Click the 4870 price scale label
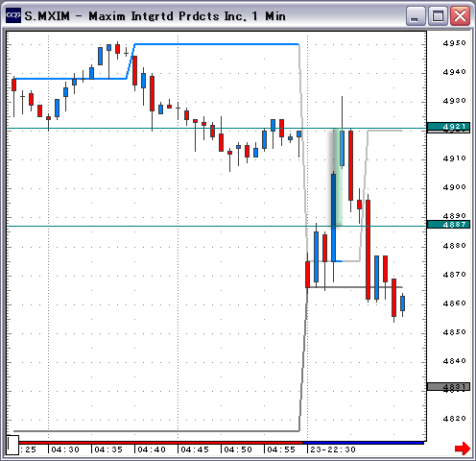This screenshot has width=476, height=461. tap(454, 275)
